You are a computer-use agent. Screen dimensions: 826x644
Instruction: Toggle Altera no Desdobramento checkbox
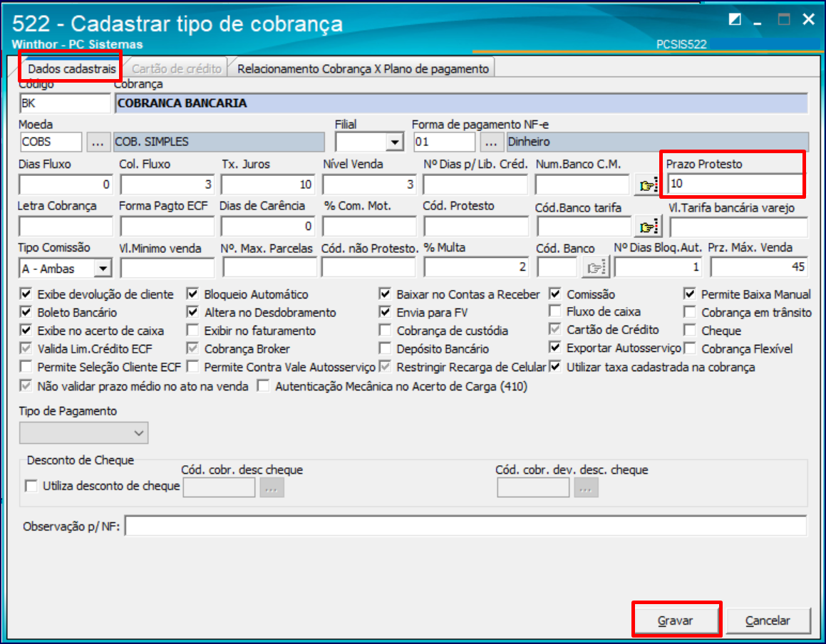[192, 312]
